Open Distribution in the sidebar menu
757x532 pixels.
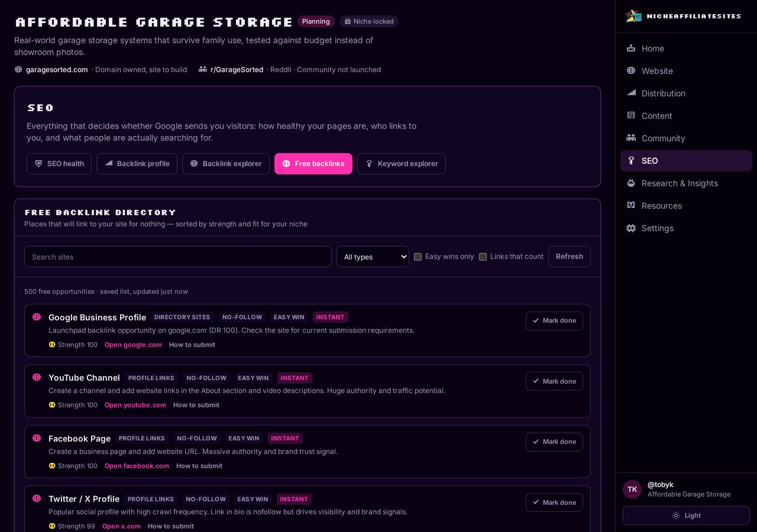[x=686, y=93]
